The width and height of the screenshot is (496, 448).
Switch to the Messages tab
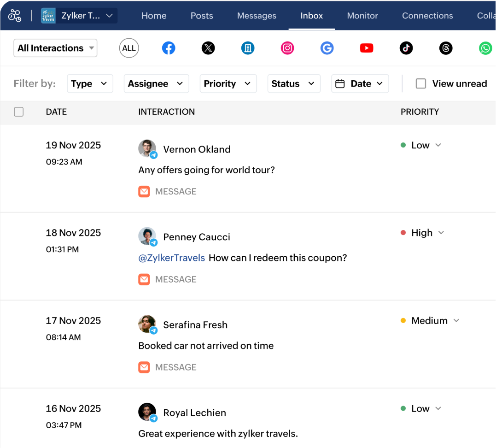pyautogui.click(x=257, y=16)
